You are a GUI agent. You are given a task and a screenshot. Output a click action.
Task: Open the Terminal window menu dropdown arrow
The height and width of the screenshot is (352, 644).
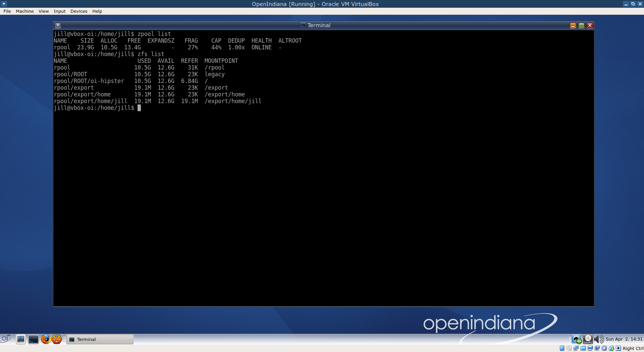click(58, 26)
